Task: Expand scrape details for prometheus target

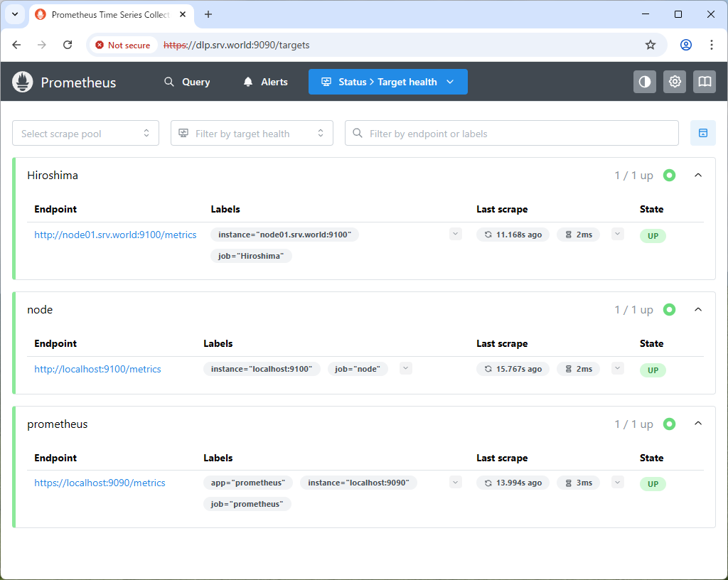Action: point(618,483)
